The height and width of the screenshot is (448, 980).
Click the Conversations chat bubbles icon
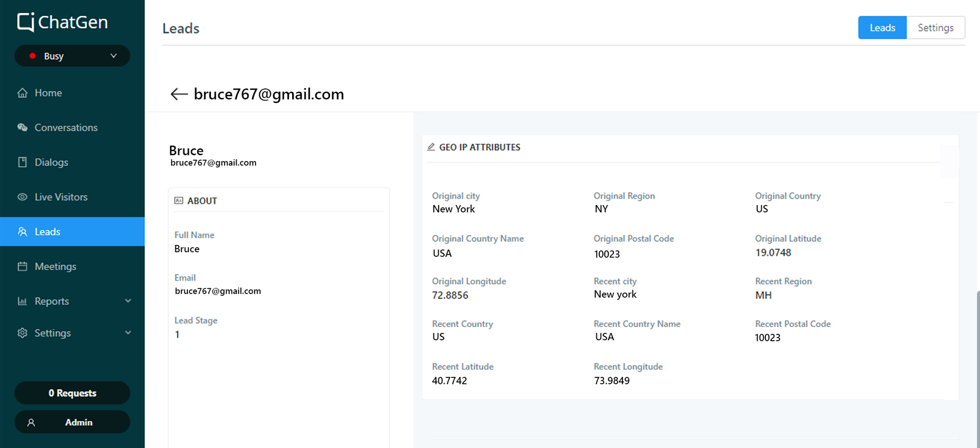click(x=22, y=127)
